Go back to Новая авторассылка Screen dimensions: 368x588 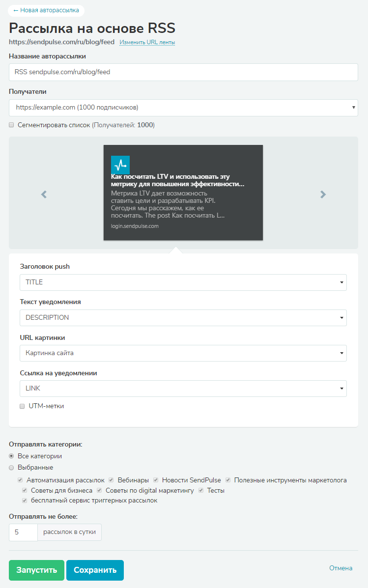pyautogui.click(x=46, y=10)
